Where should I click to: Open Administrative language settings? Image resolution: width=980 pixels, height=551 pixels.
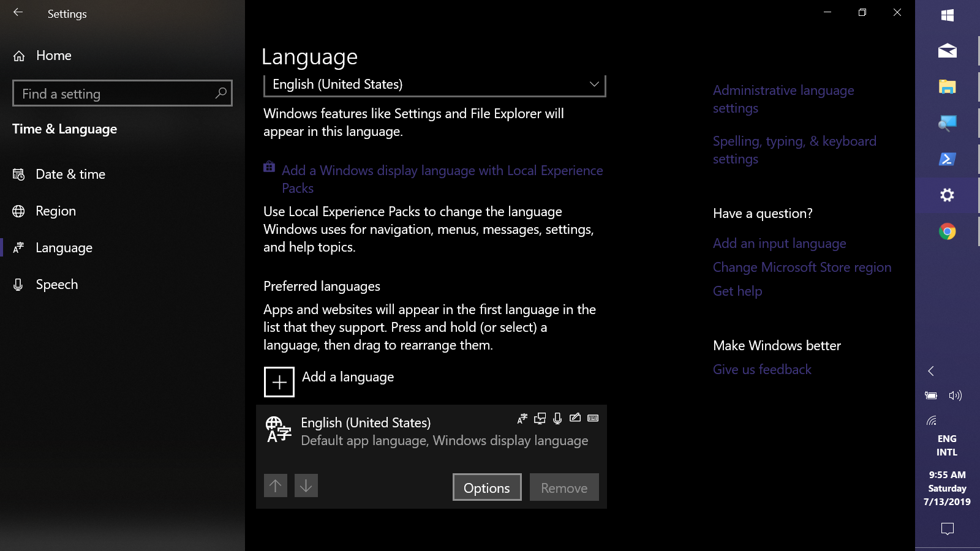pos(783,99)
